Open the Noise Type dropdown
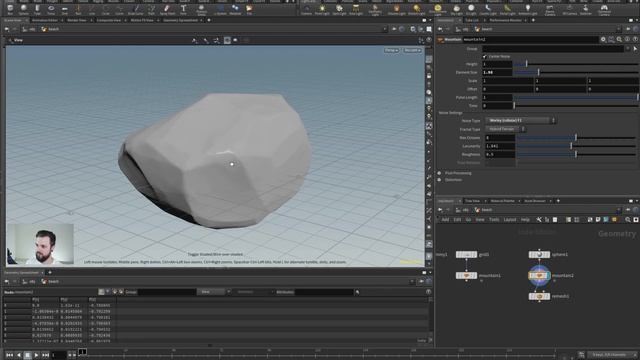The image size is (640, 360). [x=520, y=120]
